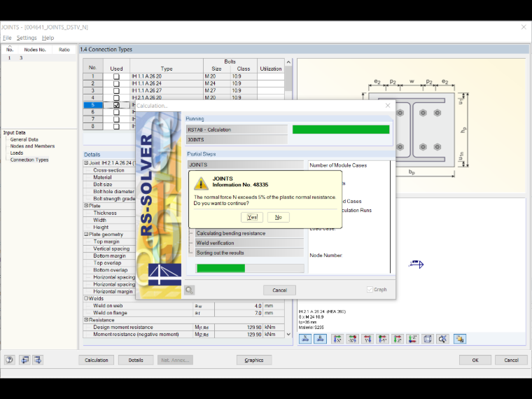Set view against -Y' direction
This screenshot has width=532, height=399.
click(382, 339)
